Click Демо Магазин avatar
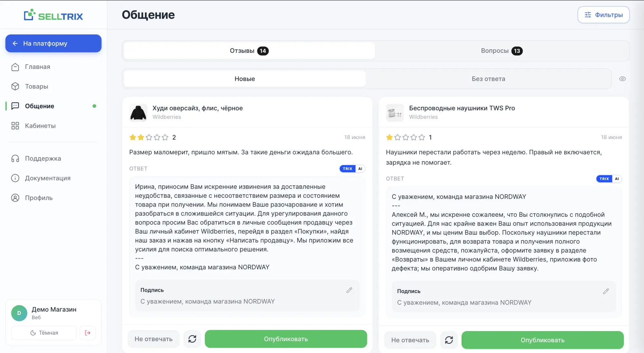 pyautogui.click(x=19, y=313)
